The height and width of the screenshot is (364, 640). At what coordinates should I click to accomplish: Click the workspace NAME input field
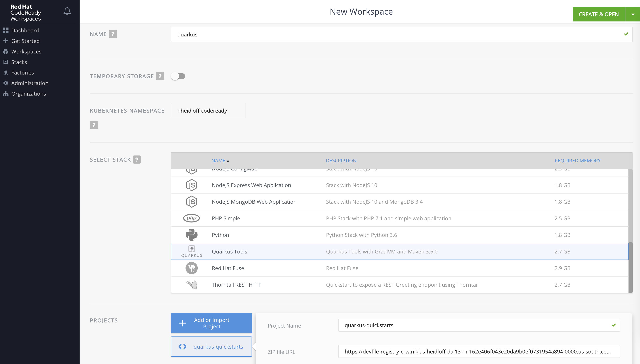tap(402, 34)
